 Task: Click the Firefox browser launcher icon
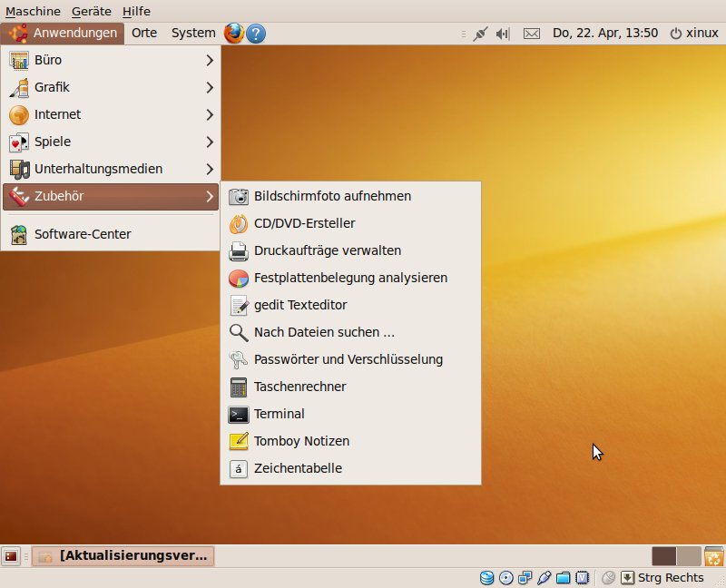click(x=234, y=33)
